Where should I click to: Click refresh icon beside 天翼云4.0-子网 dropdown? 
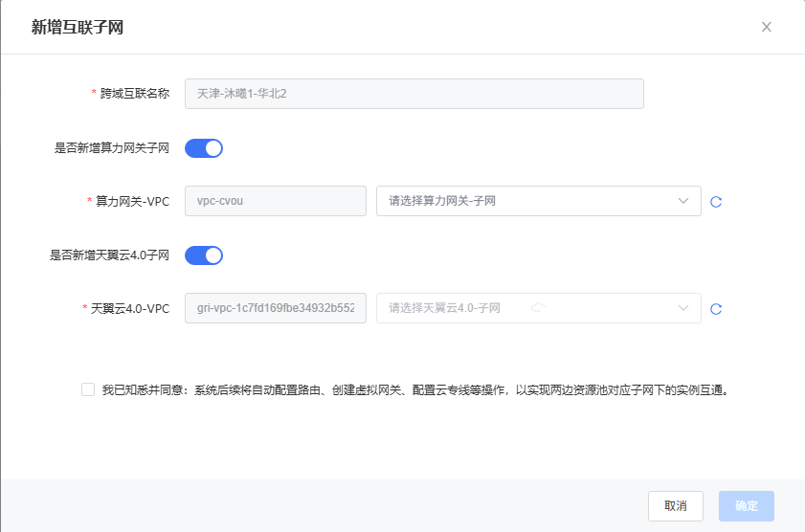715,309
